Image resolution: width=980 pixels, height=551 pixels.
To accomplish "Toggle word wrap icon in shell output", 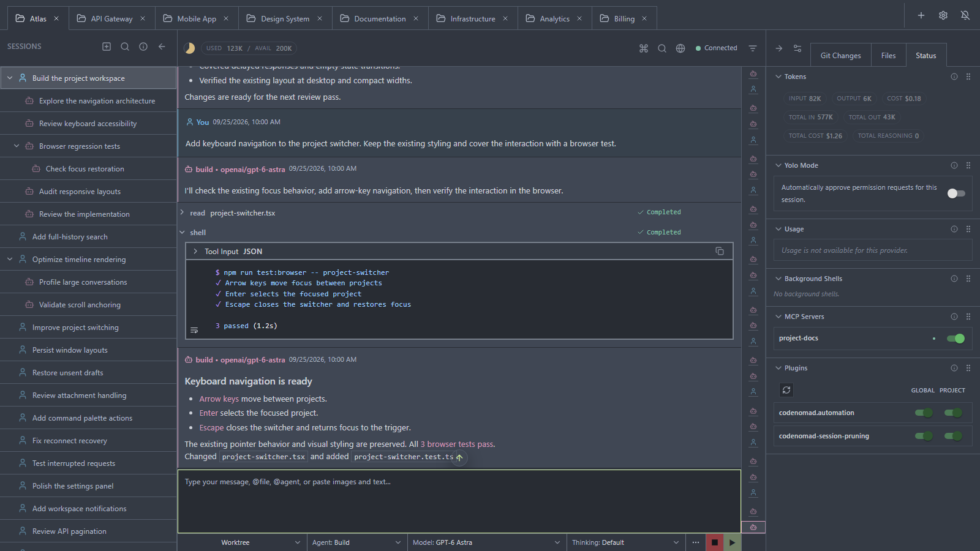I will pyautogui.click(x=194, y=330).
